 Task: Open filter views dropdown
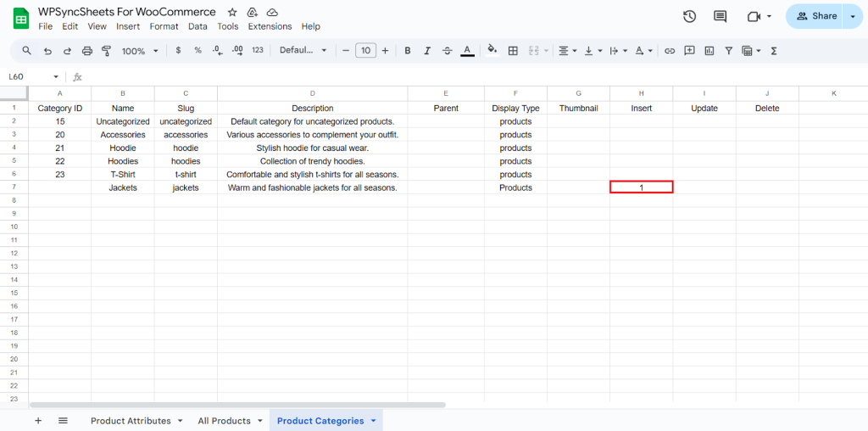(751, 51)
